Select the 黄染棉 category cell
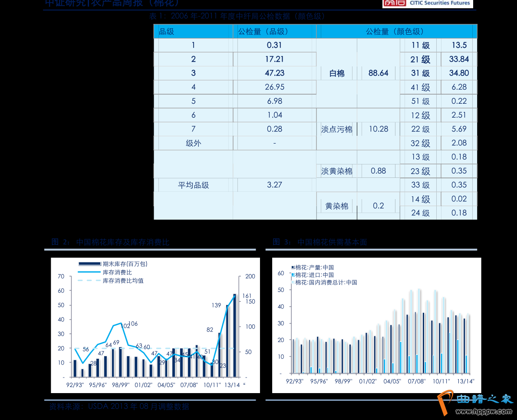This screenshot has width=517, height=420. (337, 206)
